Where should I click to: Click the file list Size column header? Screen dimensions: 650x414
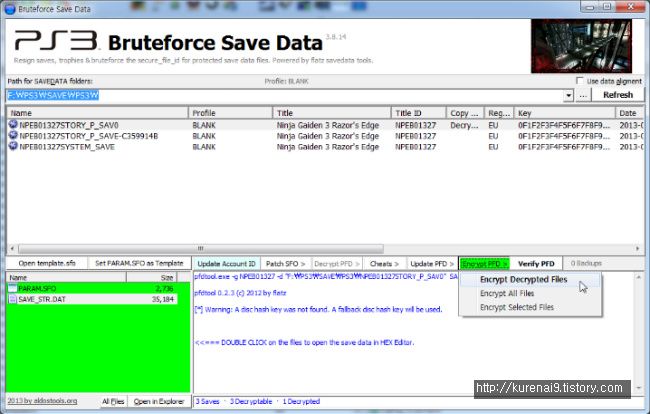tap(152, 278)
